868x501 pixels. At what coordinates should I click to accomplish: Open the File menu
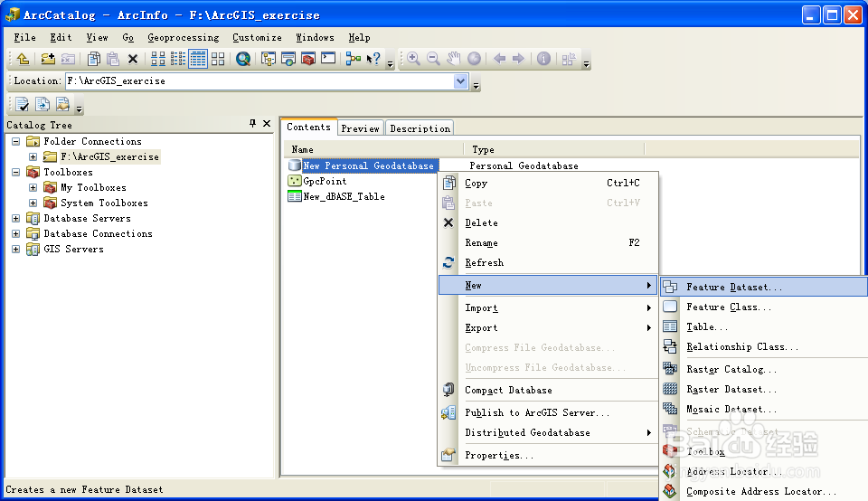click(x=25, y=38)
